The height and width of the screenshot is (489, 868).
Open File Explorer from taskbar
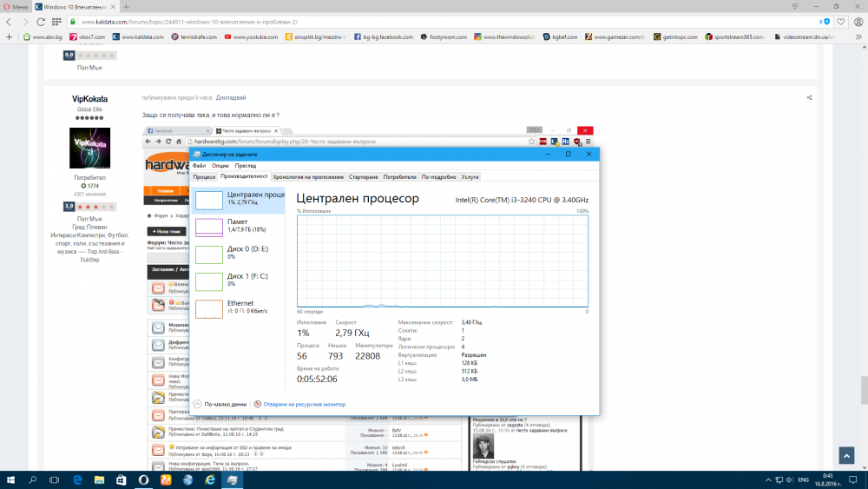[99, 480]
